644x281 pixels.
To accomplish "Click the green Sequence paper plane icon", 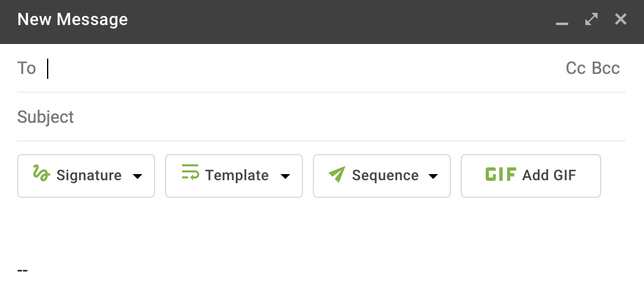I will click(337, 175).
